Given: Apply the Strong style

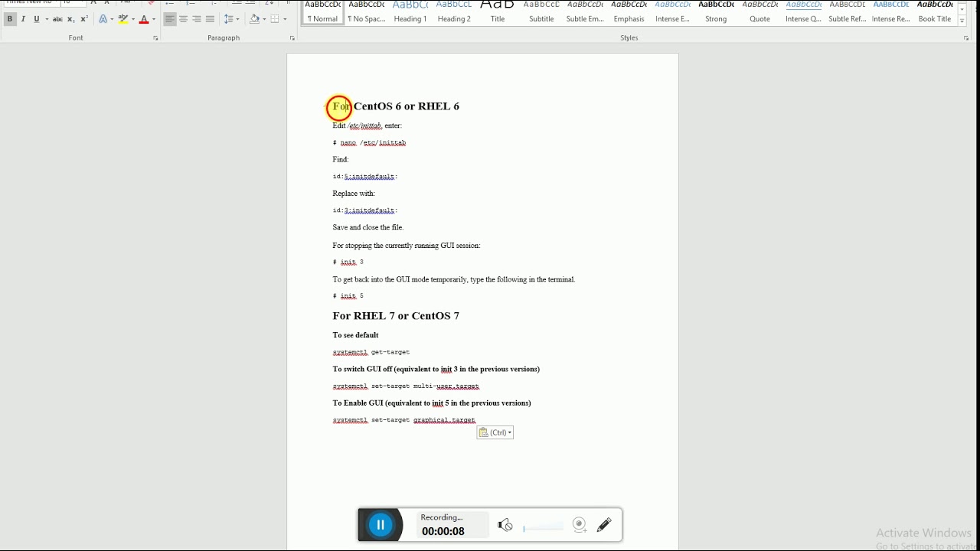Looking at the screenshot, I should 717,12.
